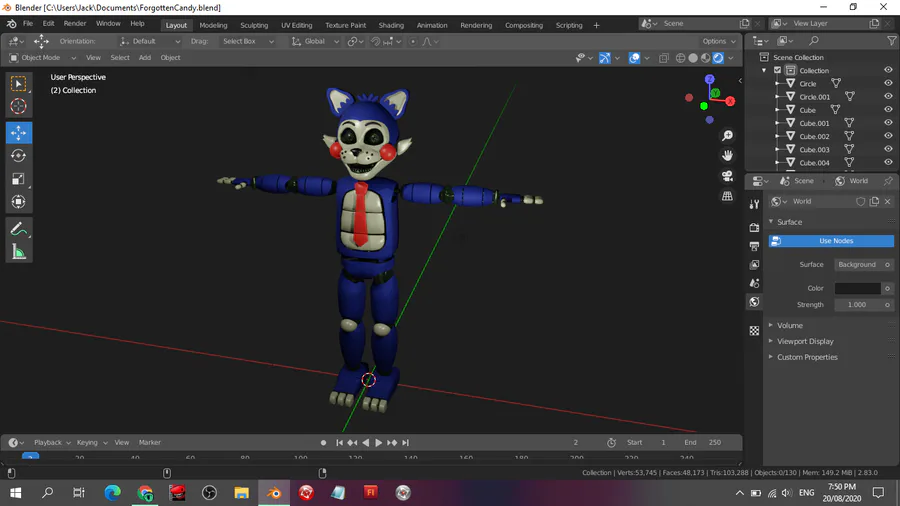
Task: Toggle the camera view icon
Action: click(727, 176)
